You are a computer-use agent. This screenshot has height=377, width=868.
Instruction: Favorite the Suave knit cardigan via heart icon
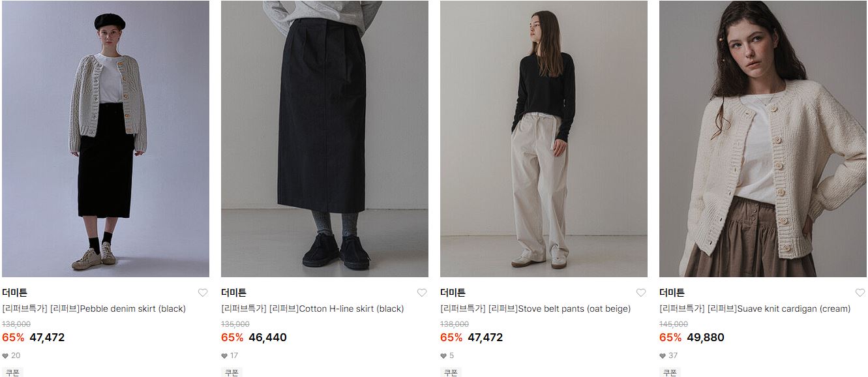point(860,293)
